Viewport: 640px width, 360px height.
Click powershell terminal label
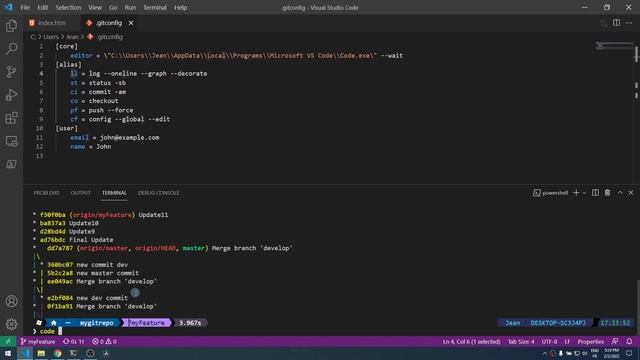coord(551,193)
